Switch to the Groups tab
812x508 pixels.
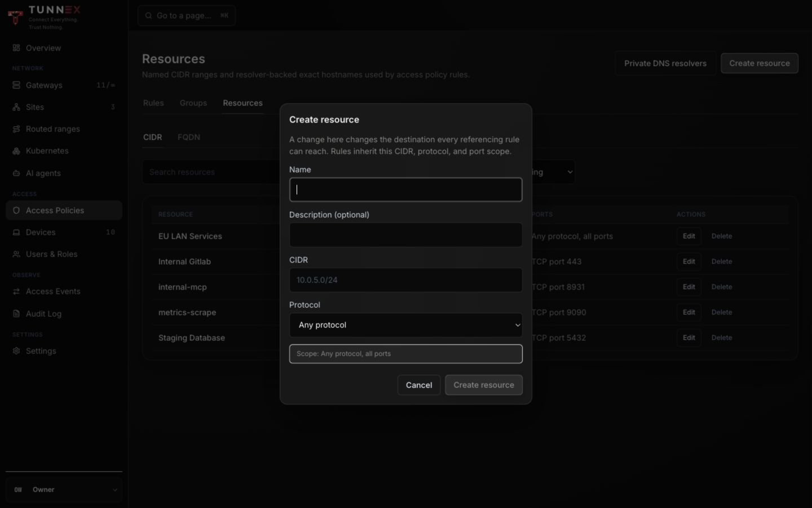193,103
